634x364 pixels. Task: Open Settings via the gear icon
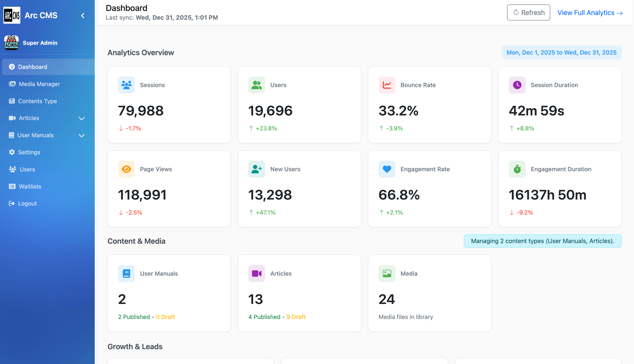[x=12, y=152]
